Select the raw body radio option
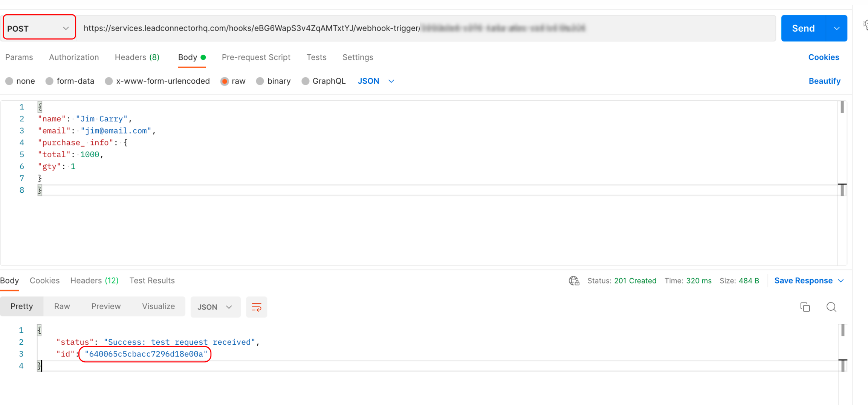868x405 pixels. (225, 81)
